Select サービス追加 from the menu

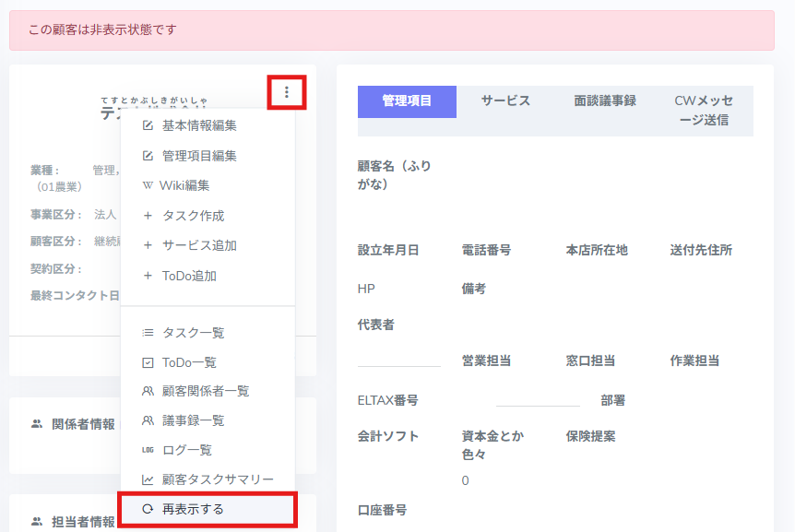tap(199, 245)
